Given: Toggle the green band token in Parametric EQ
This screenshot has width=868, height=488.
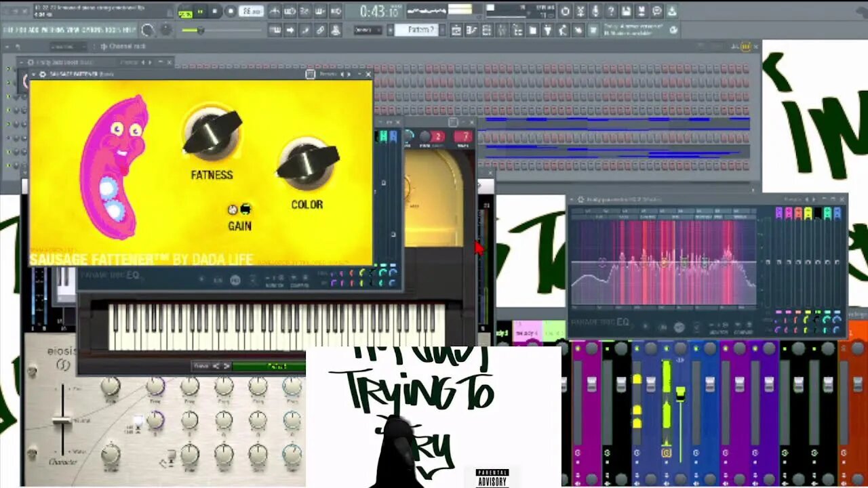Looking at the screenshot, I should [827, 213].
